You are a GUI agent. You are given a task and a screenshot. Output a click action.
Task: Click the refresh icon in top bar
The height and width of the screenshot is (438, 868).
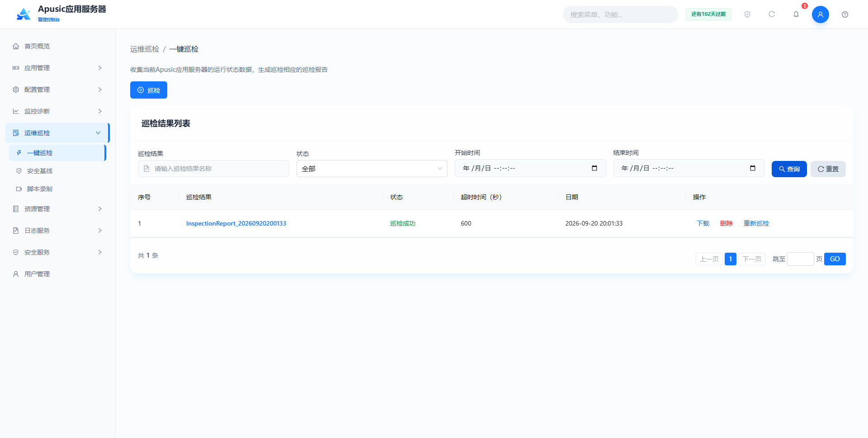[772, 14]
